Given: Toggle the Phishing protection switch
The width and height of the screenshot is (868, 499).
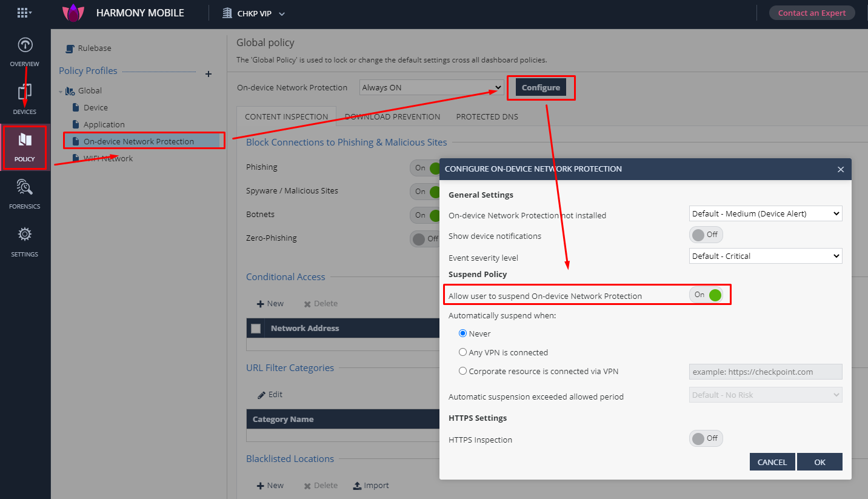Looking at the screenshot, I should pyautogui.click(x=425, y=167).
